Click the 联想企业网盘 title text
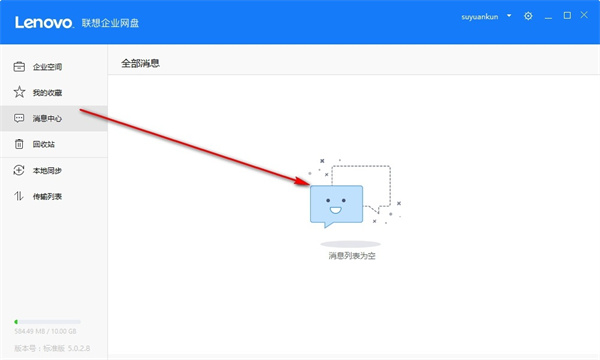This screenshot has height=360, width=600. click(x=110, y=23)
